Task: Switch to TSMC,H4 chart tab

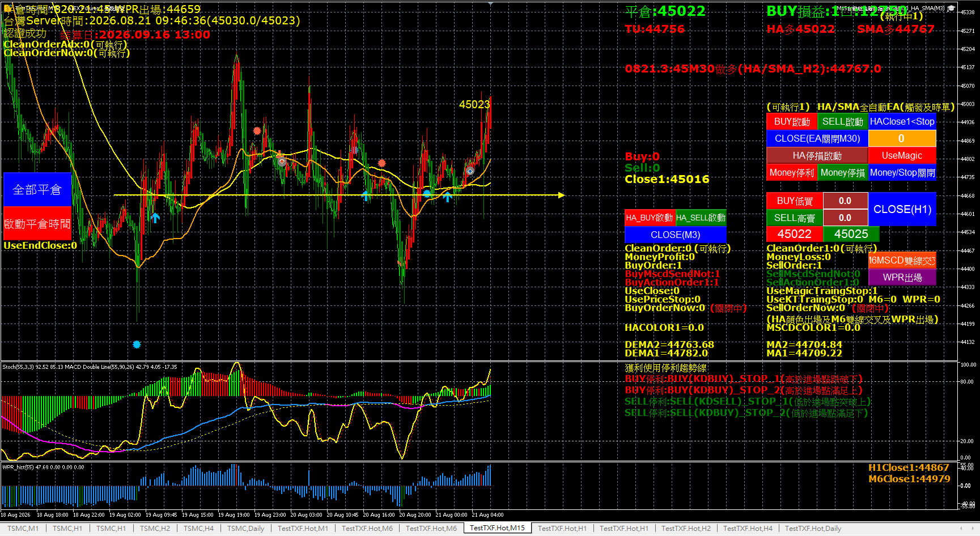Action: point(198,529)
